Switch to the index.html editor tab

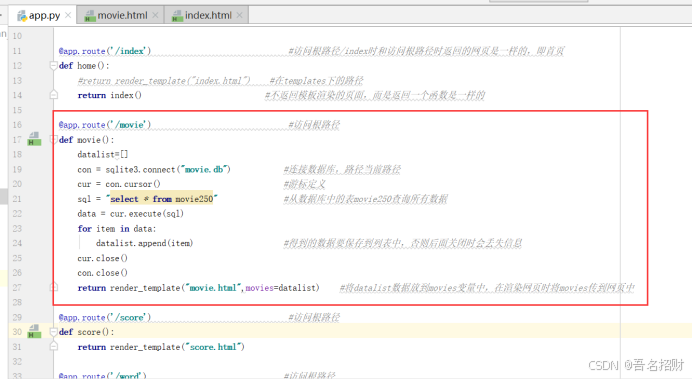pyautogui.click(x=207, y=15)
